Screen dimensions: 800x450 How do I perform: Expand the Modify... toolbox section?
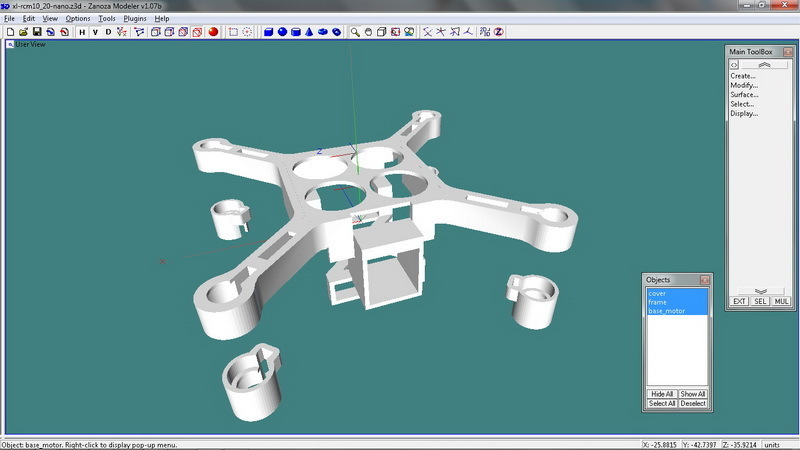(x=744, y=85)
